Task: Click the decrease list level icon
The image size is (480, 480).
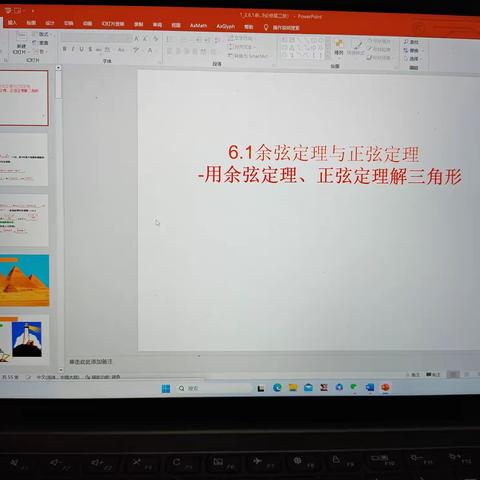Action: point(199,40)
